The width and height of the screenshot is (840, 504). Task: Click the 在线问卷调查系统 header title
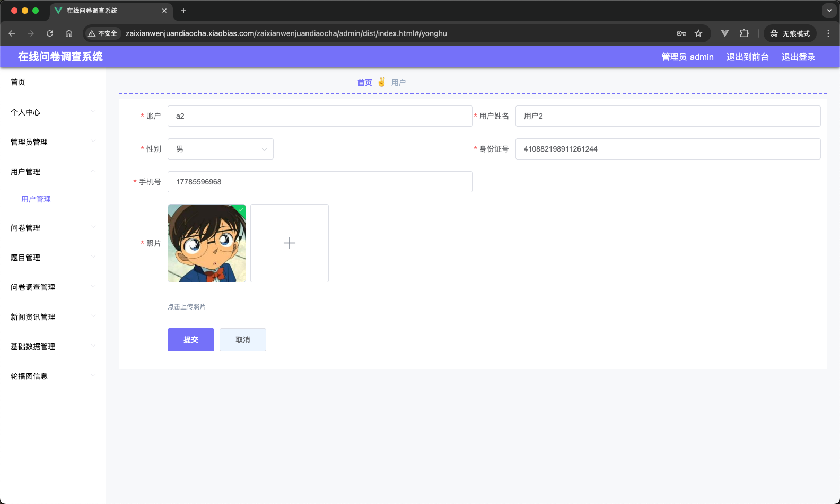[60, 57]
